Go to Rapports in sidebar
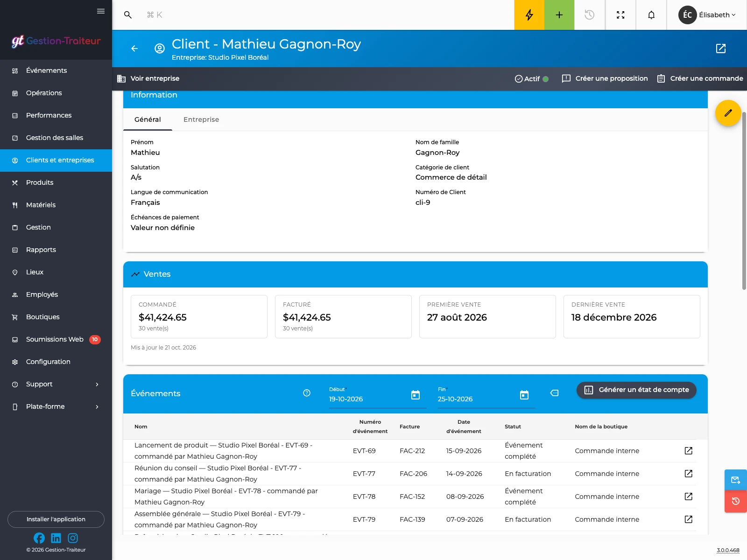747x560 pixels. coord(56,250)
